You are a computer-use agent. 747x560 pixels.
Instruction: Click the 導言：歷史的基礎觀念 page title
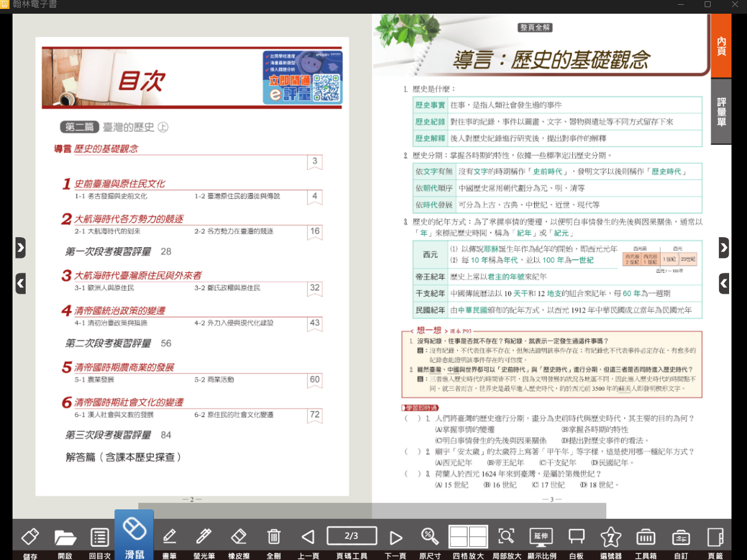[551, 59]
